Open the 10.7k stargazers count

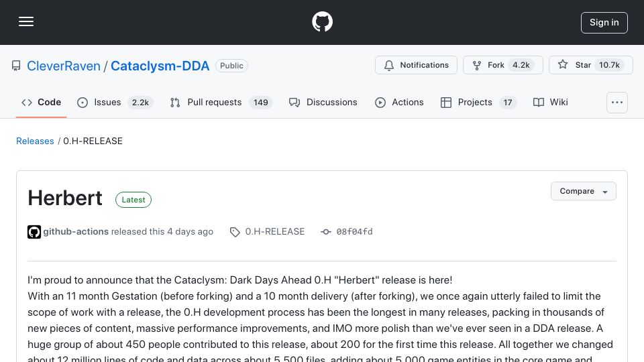point(609,65)
